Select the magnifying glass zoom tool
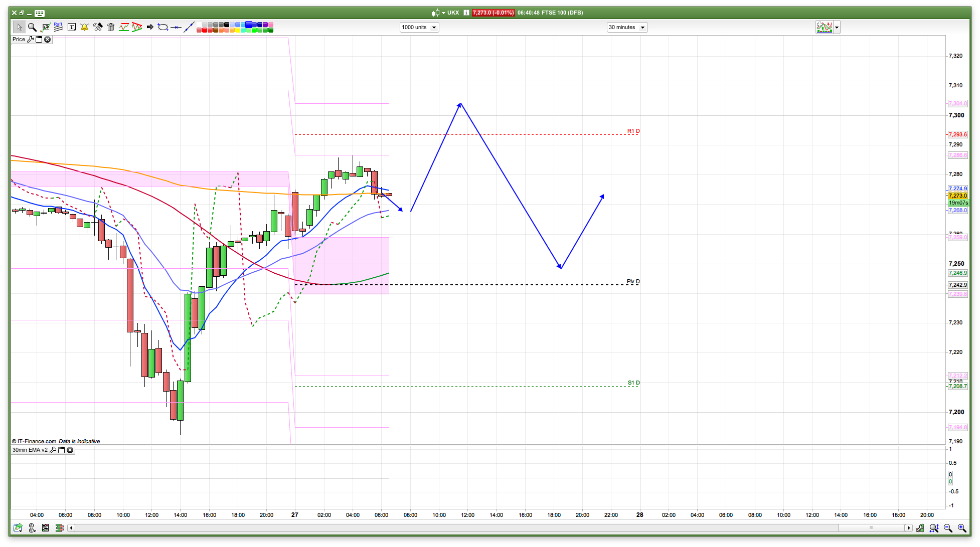The width and height of the screenshot is (980, 547). 32,27
